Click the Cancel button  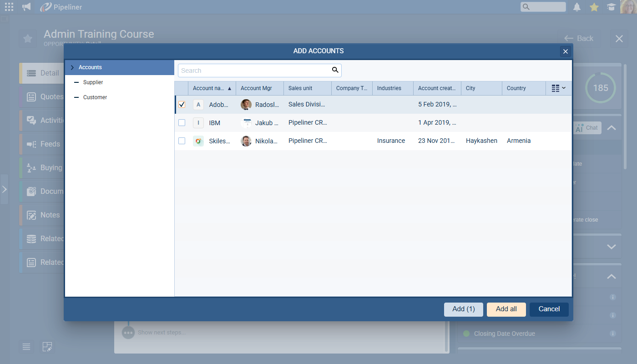point(549,309)
